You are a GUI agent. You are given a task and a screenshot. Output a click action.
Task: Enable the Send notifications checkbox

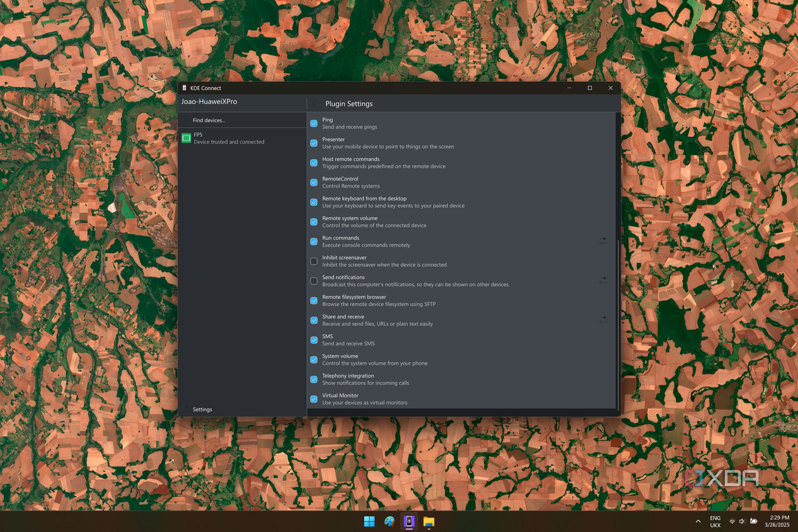(x=314, y=280)
